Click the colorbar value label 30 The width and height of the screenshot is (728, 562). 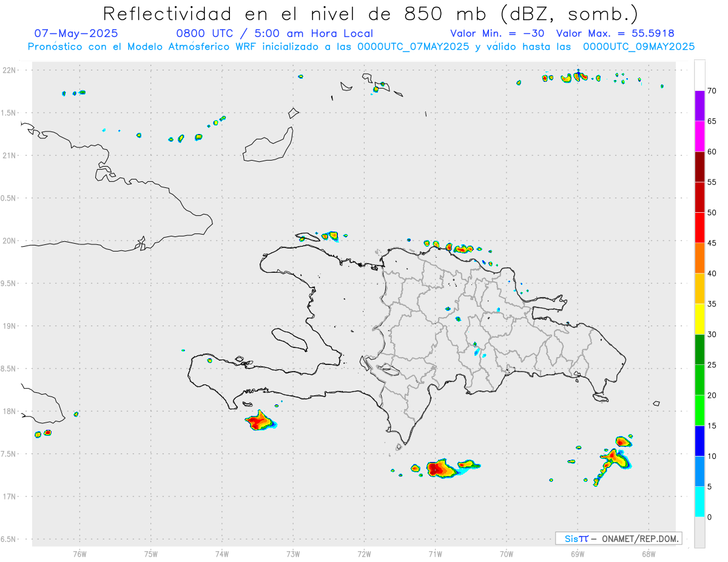[x=712, y=335]
